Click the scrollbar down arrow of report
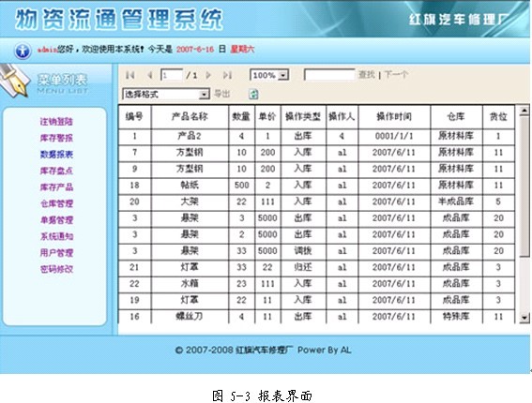532x403 pixels. [524, 318]
